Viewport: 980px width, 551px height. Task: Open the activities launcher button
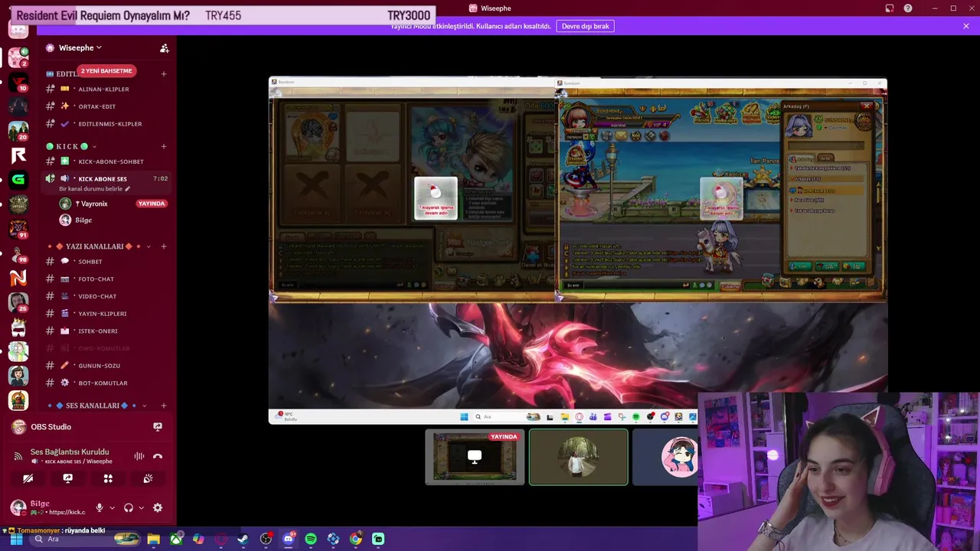tap(108, 478)
